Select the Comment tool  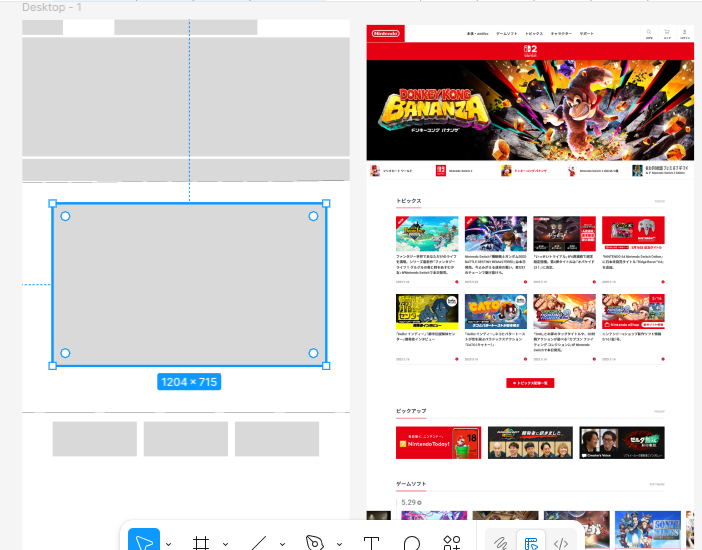[x=411, y=543]
